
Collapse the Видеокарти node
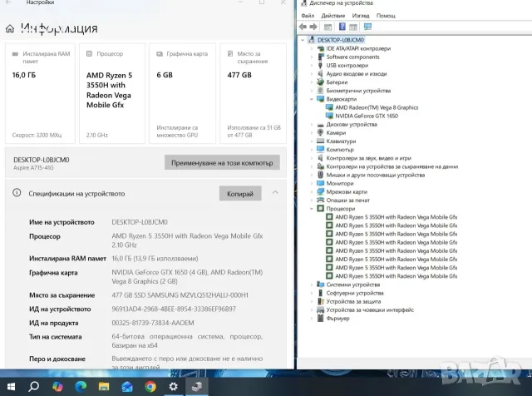pos(312,99)
